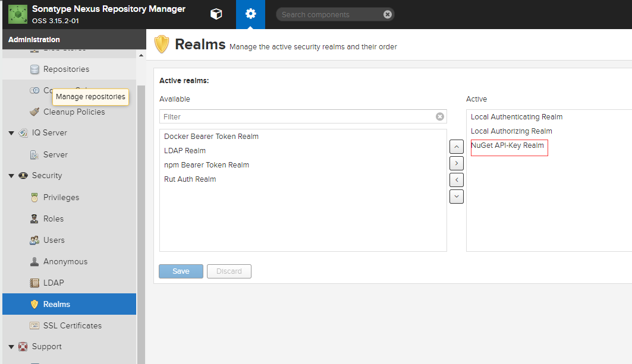Click the LDAP book icon
Image resolution: width=632 pixels, height=364 pixels.
click(34, 283)
